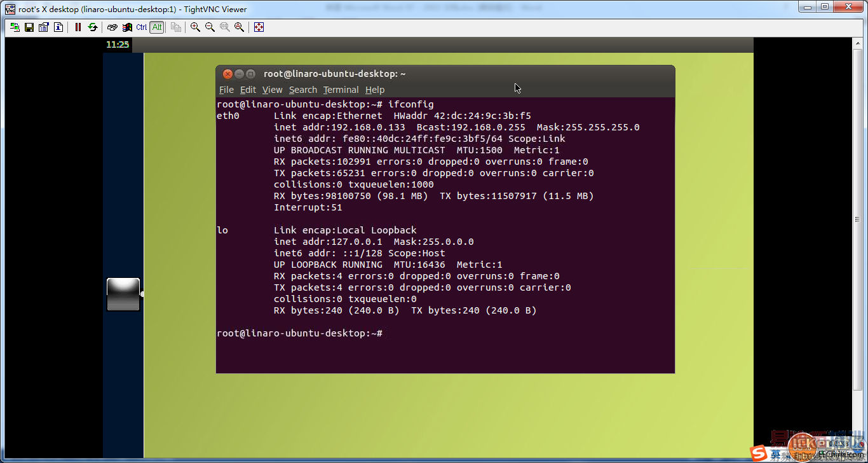Enter full screen mode icon
868x463 pixels.
point(259,27)
